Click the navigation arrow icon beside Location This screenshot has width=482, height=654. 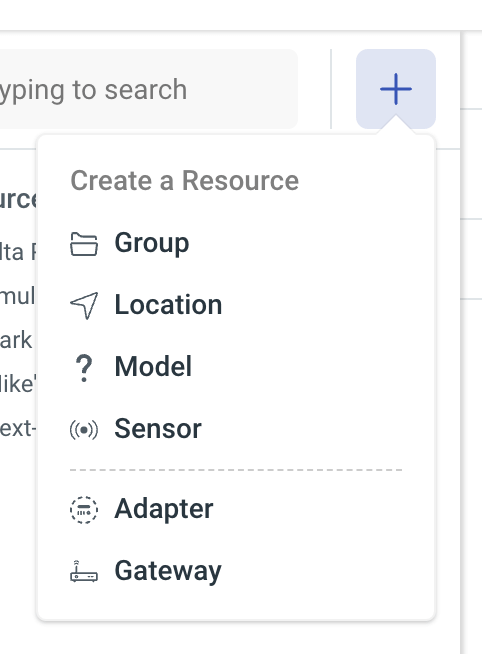click(84, 305)
